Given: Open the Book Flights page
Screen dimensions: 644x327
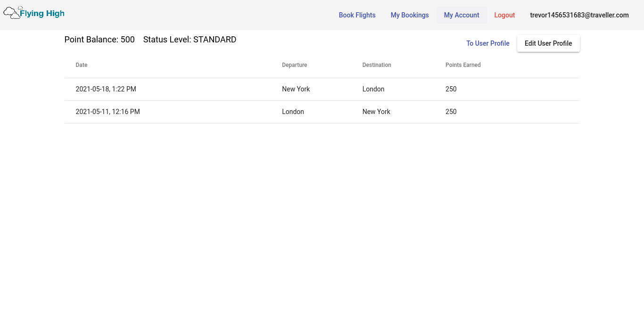Looking at the screenshot, I should click(x=357, y=15).
